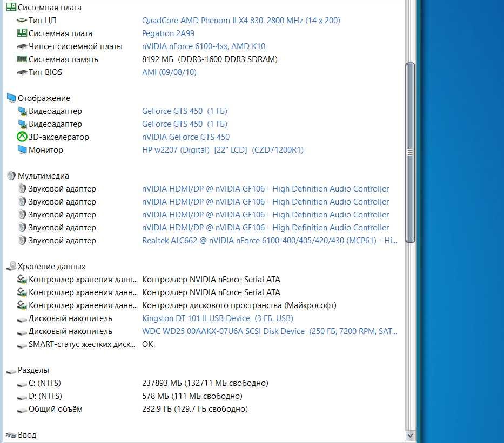Select the C: (NTFS) partition label

[45, 383]
